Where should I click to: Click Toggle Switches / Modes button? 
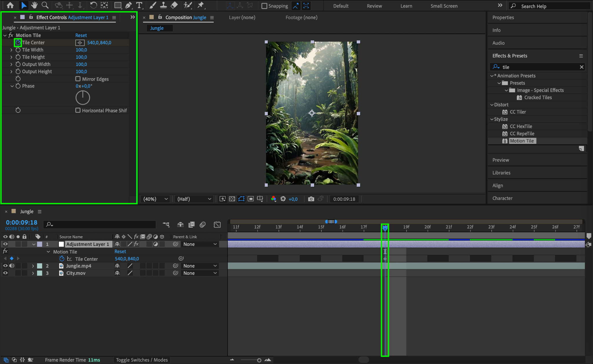tap(142, 360)
